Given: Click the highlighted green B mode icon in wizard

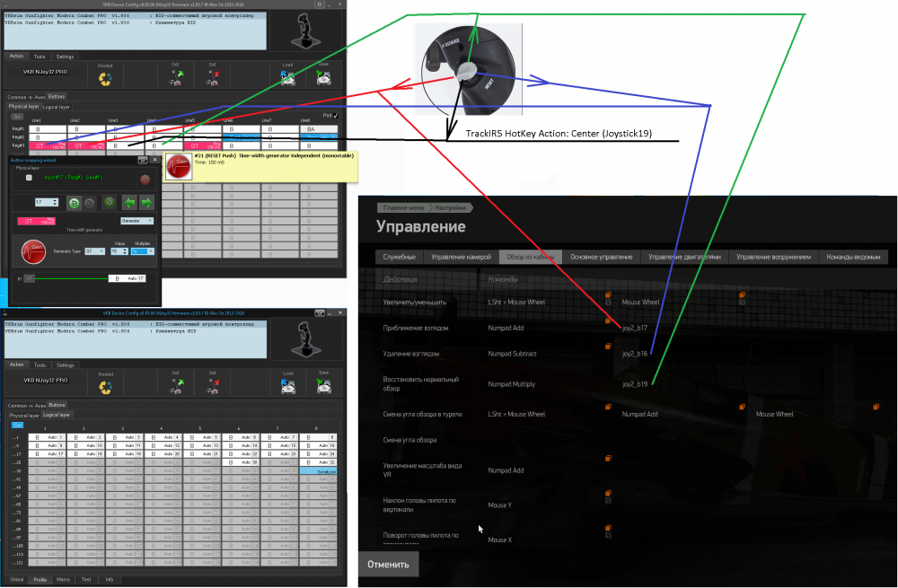Looking at the screenshot, I should (74, 203).
